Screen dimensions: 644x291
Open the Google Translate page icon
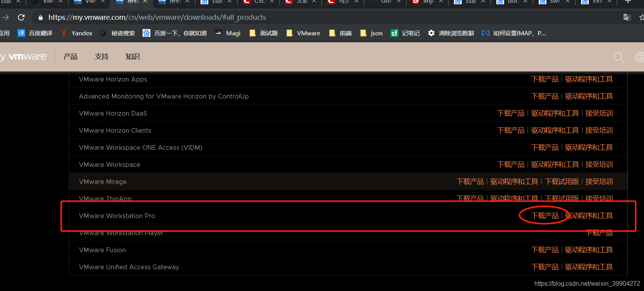pos(627,17)
